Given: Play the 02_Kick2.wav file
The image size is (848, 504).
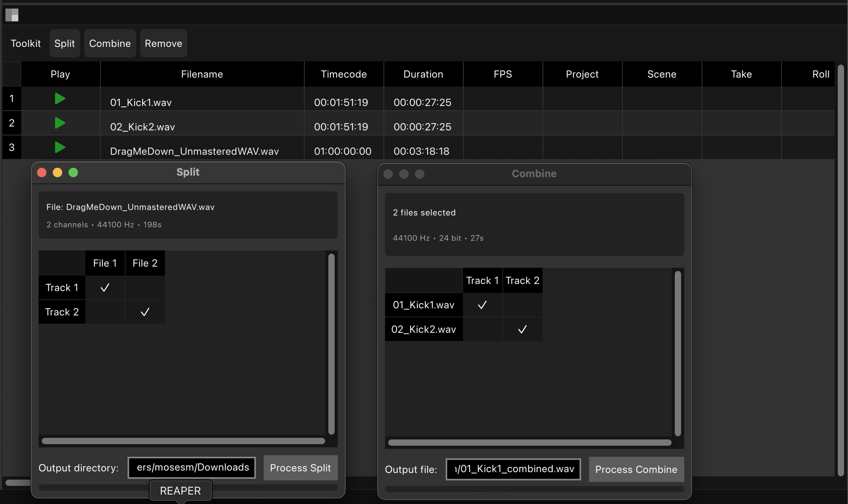Looking at the screenshot, I should (60, 123).
